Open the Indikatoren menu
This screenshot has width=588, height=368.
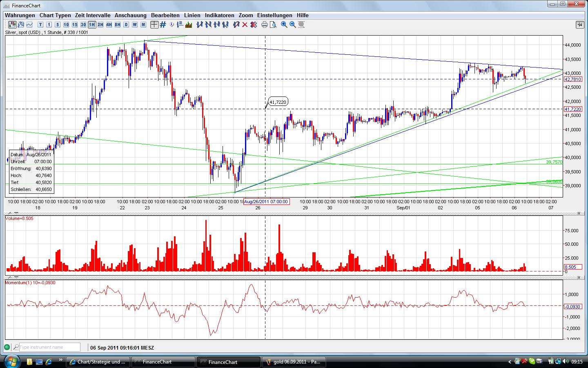(x=220, y=15)
